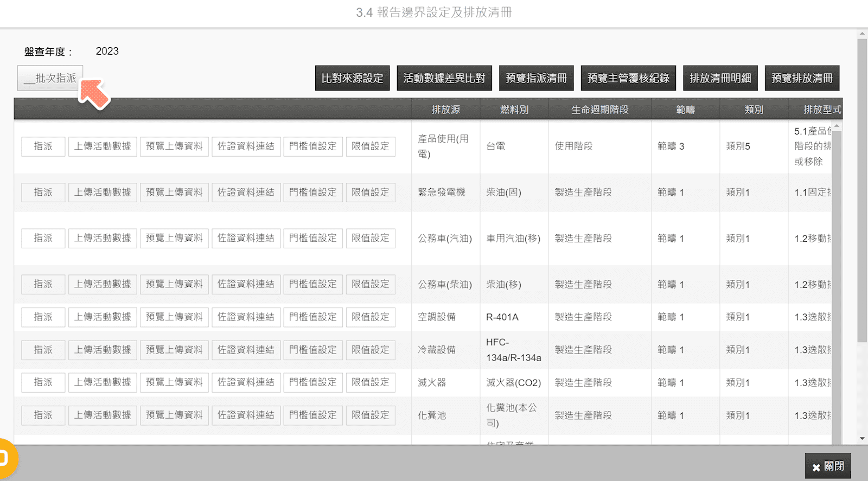Click 活動數據差異比對 button

[444, 78]
